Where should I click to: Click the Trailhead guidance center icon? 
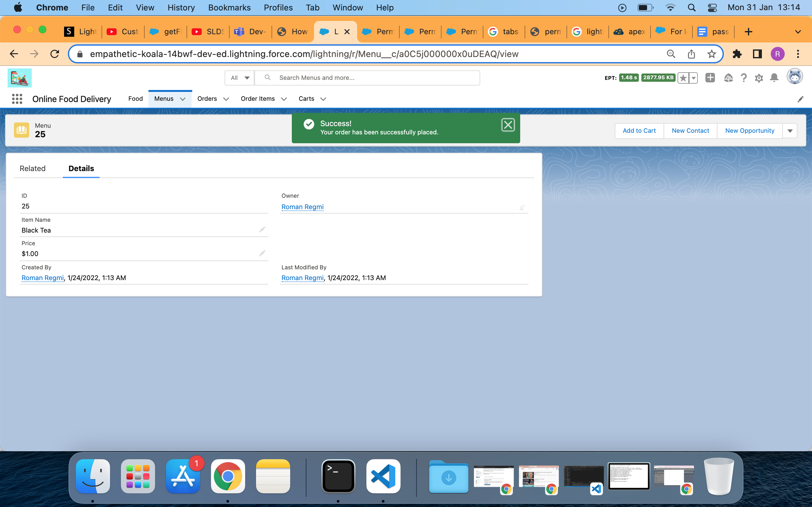[728, 78]
